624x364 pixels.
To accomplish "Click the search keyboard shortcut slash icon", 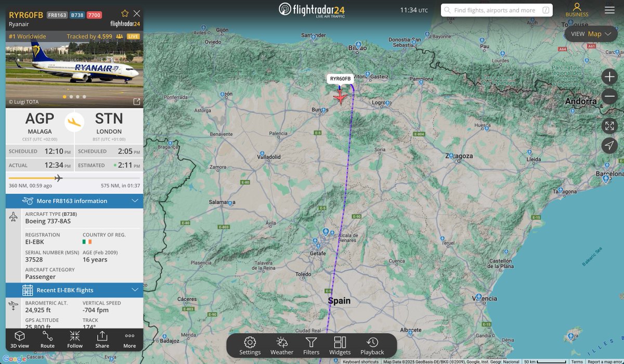I will point(546,10).
